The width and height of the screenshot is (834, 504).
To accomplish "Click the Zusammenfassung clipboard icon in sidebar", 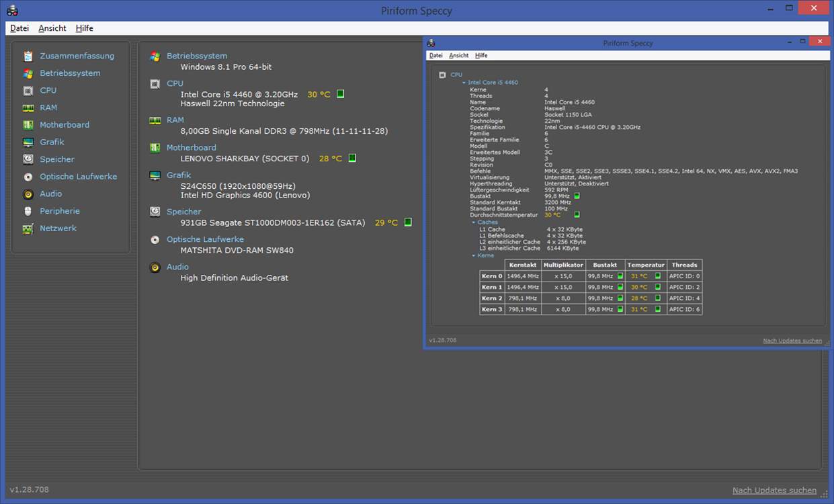I will (x=28, y=56).
